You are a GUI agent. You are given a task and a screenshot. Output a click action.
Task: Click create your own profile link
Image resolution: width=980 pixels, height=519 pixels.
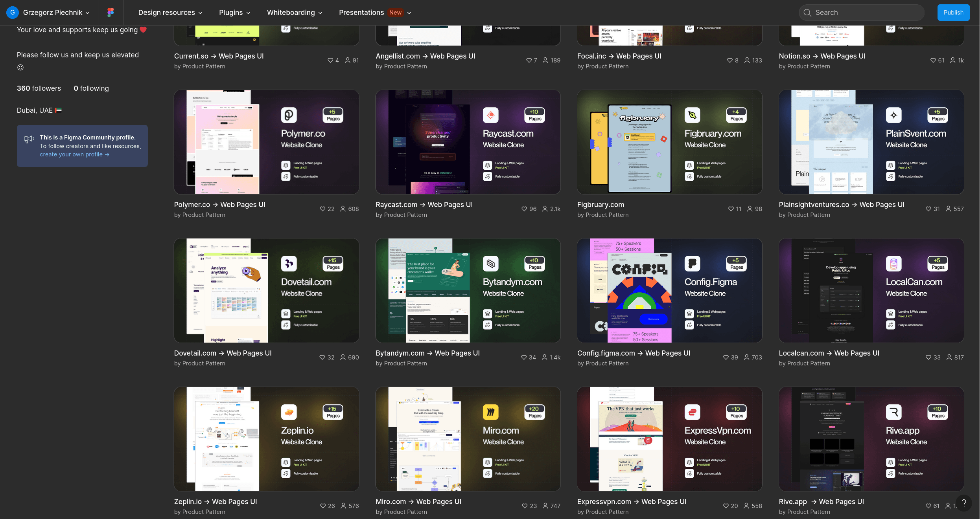(x=74, y=154)
